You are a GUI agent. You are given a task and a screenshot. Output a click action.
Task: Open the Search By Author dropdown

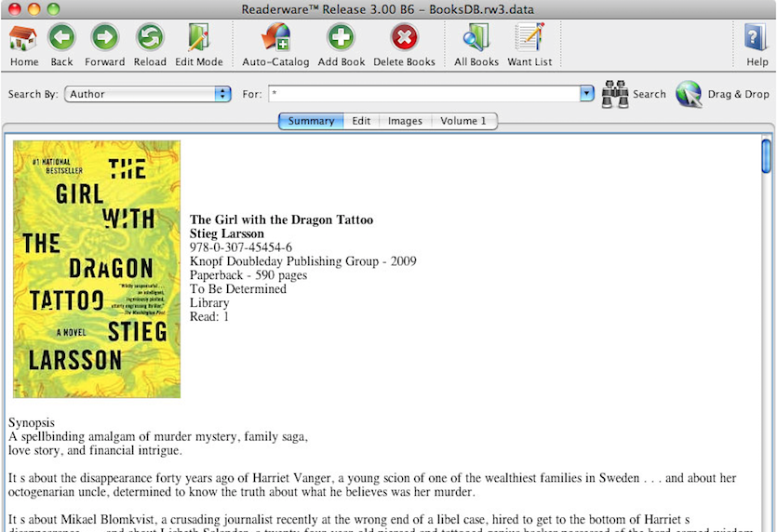coord(148,94)
